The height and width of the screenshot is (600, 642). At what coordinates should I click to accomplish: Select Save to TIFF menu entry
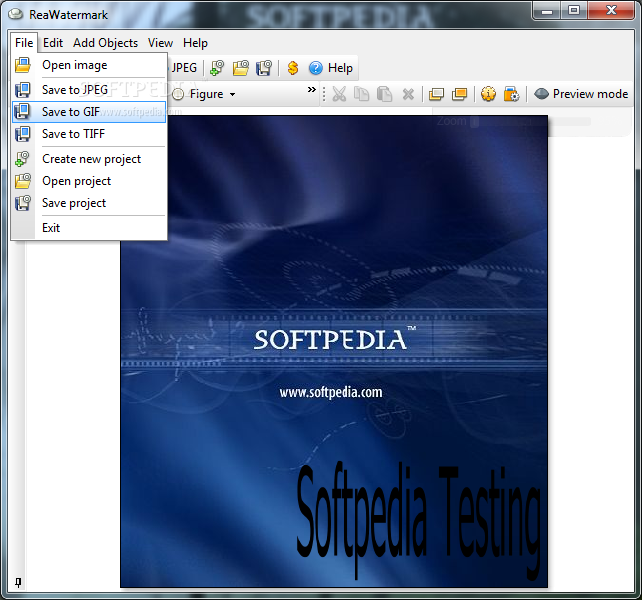89,134
